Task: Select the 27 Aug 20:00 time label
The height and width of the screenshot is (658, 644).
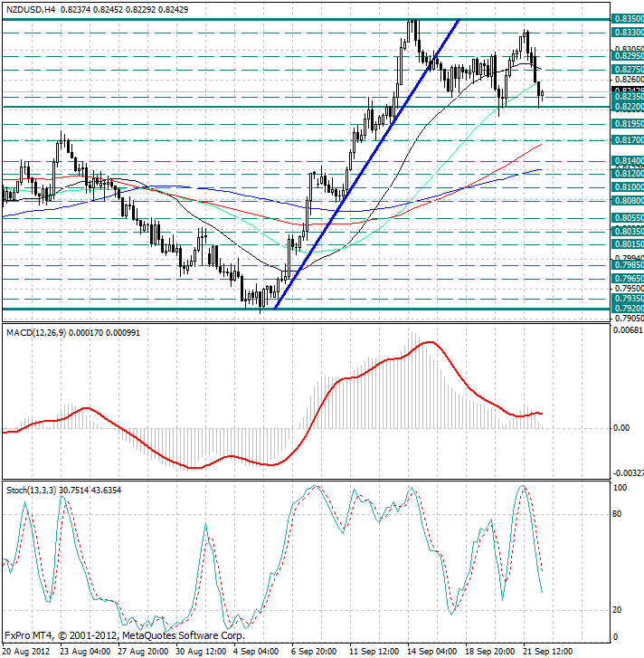Action: click(143, 652)
